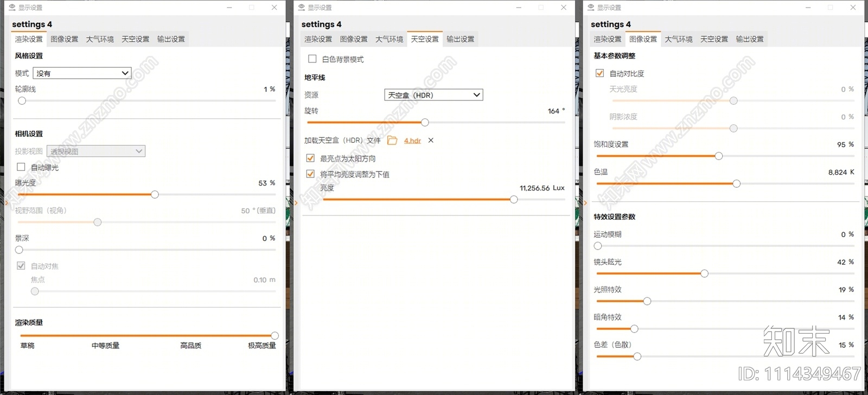Screen dimensions: 868x395
Task: Open 投影视图 dropdown showing 透视视图
Action: (x=96, y=151)
